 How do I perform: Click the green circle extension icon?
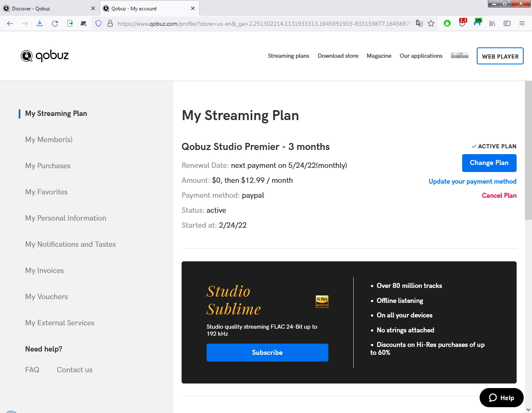pyautogui.click(x=447, y=24)
